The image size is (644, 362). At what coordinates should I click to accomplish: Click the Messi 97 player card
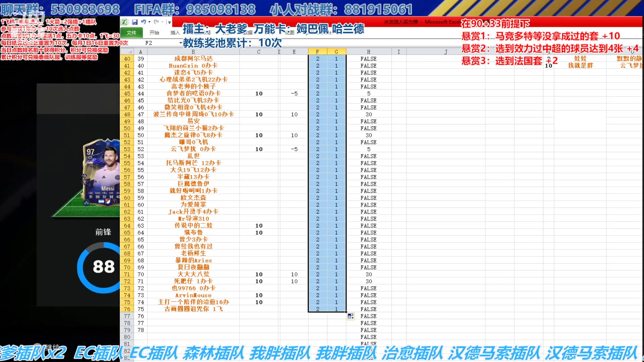(x=102, y=173)
